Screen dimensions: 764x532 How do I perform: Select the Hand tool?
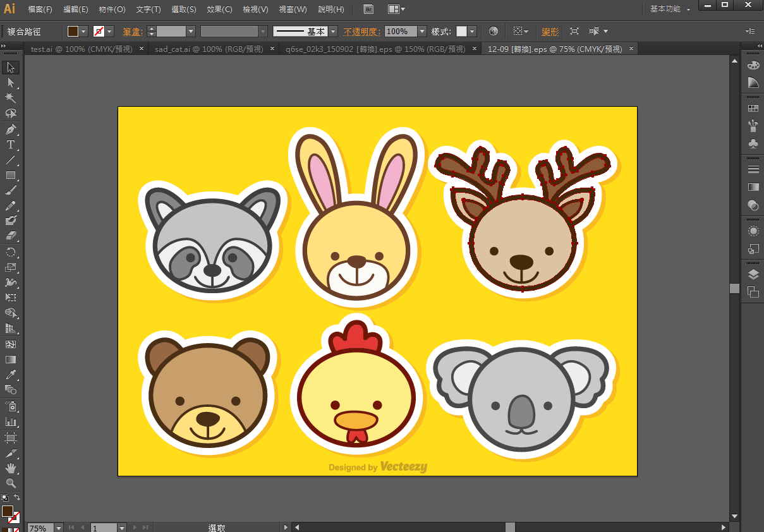click(11, 468)
